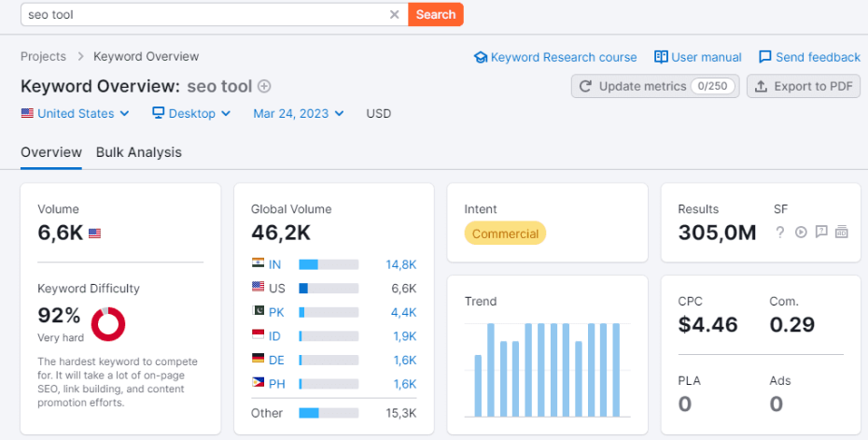The height and width of the screenshot is (440, 868).
Task: Open the Mar 24, 2023 date dropdown
Action: point(299,114)
